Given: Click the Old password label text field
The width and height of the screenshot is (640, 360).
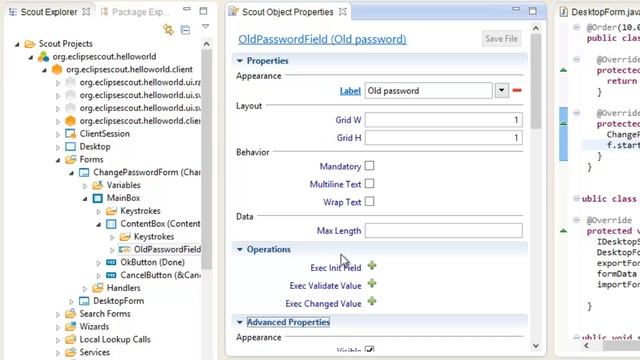Looking at the screenshot, I should click(428, 91).
